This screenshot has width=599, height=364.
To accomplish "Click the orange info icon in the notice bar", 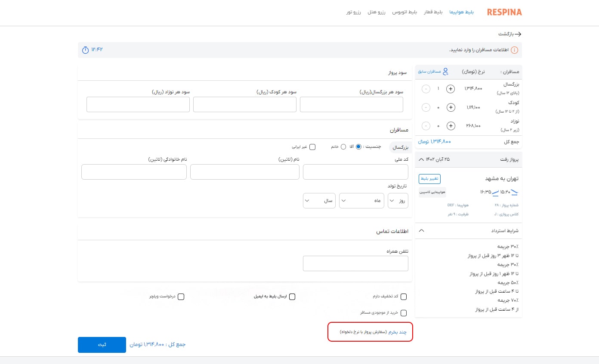I will tap(514, 50).
